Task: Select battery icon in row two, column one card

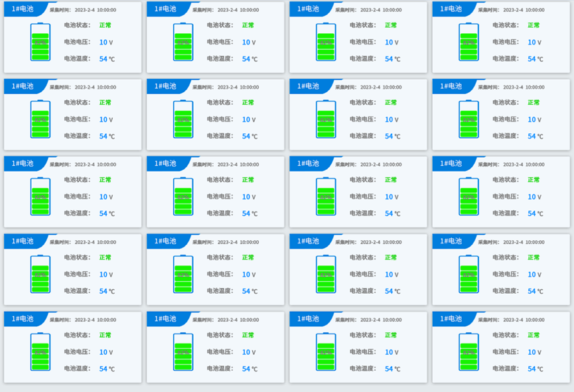Action: point(40,119)
